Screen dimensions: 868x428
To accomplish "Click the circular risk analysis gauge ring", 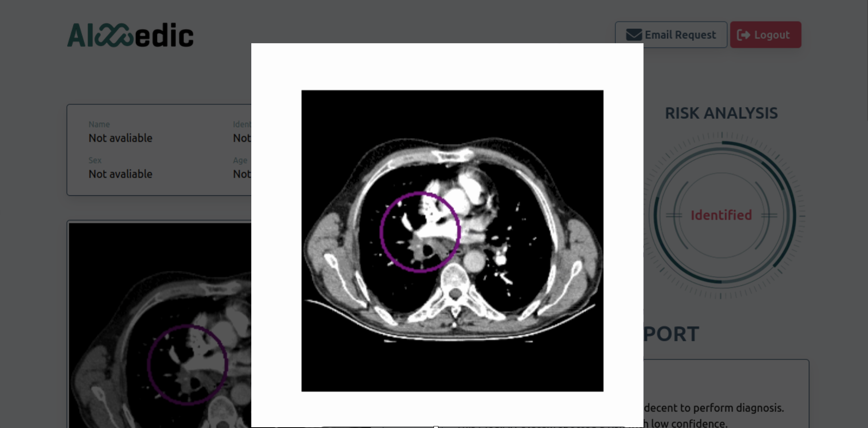I will tap(722, 215).
